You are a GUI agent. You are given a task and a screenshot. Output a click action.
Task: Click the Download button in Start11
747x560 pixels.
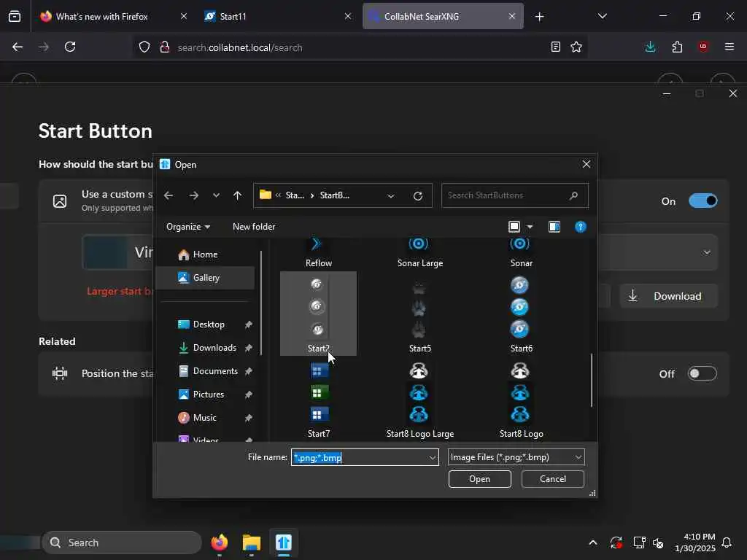click(x=668, y=296)
